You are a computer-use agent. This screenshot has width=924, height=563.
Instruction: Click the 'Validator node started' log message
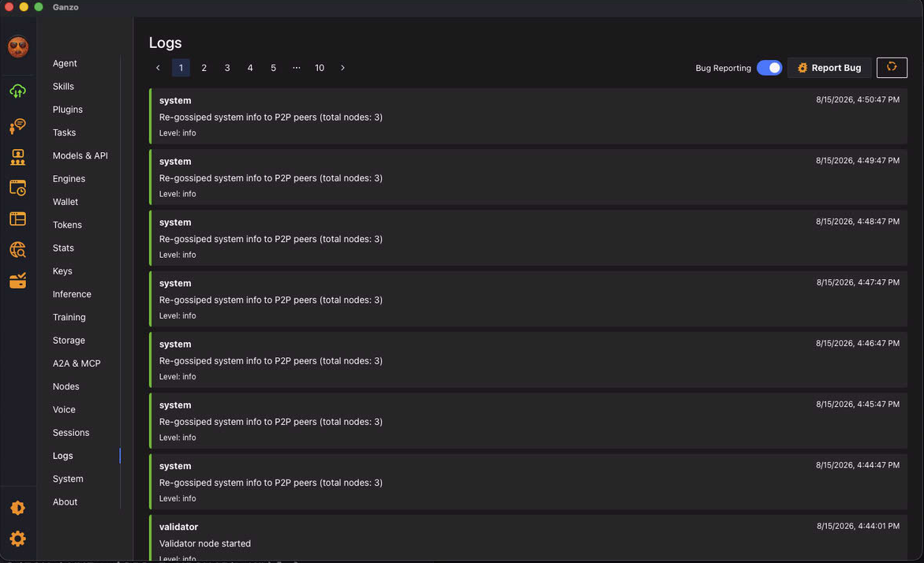(x=205, y=543)
